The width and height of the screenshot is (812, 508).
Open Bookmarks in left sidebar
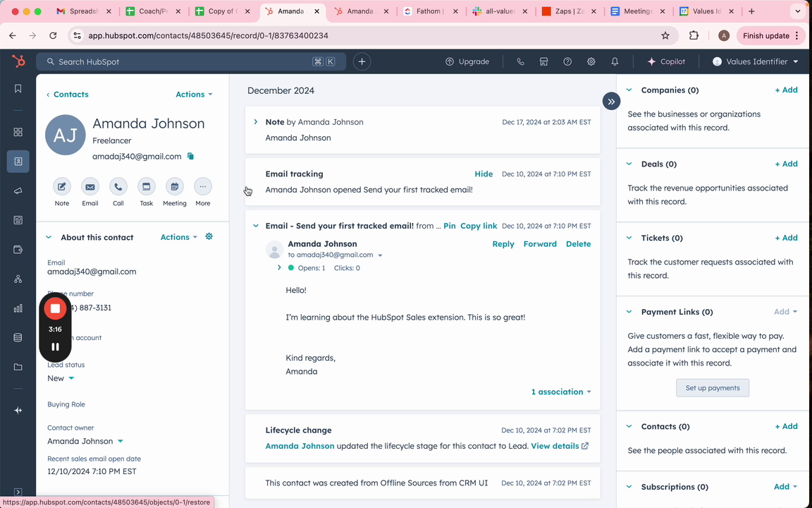18,89
